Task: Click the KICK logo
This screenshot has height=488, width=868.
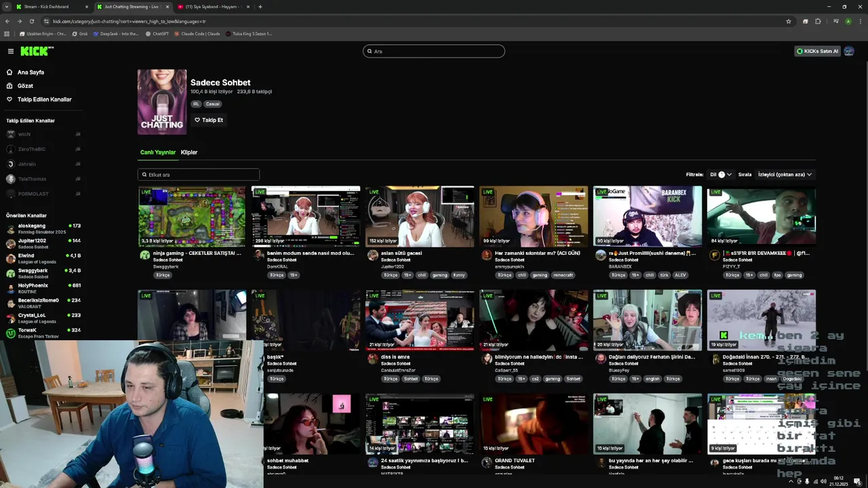Action: point(35,51)
